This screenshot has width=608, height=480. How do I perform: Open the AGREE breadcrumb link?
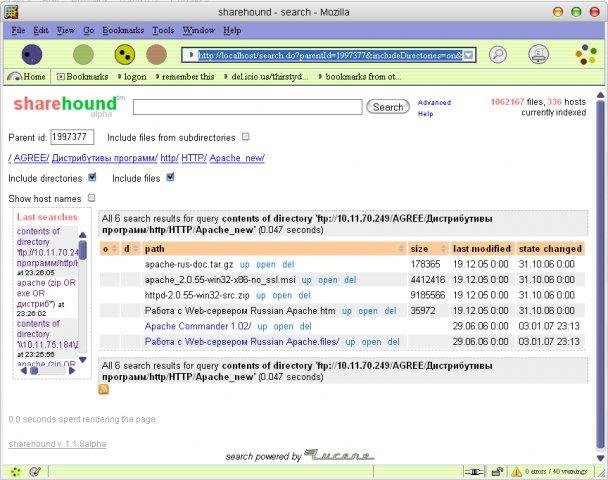[x=31, y=158]
